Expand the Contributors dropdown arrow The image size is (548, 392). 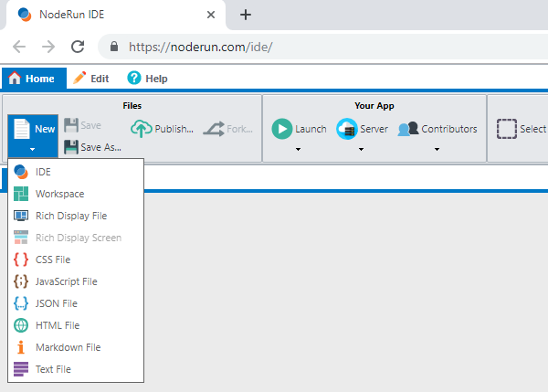pyautogui.click(x=437, y=149)
